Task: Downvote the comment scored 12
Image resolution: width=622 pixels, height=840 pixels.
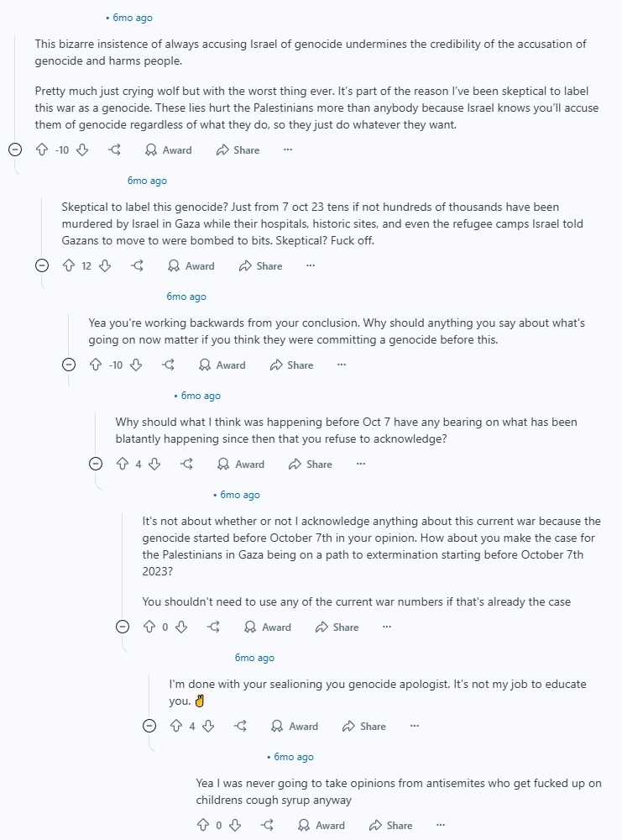Action: tap(106, 265)
